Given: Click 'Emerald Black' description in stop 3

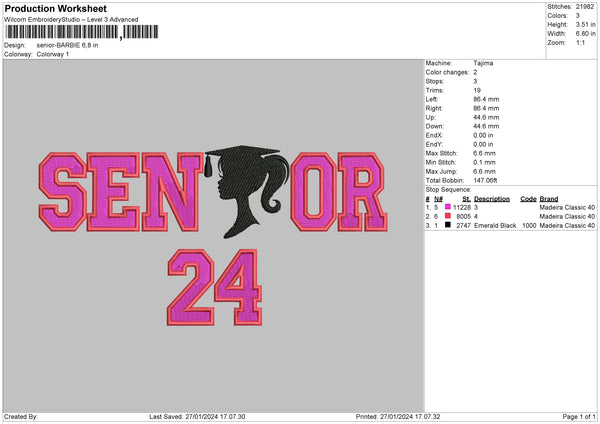Looking at the screenshot, I should click(495, 226).
